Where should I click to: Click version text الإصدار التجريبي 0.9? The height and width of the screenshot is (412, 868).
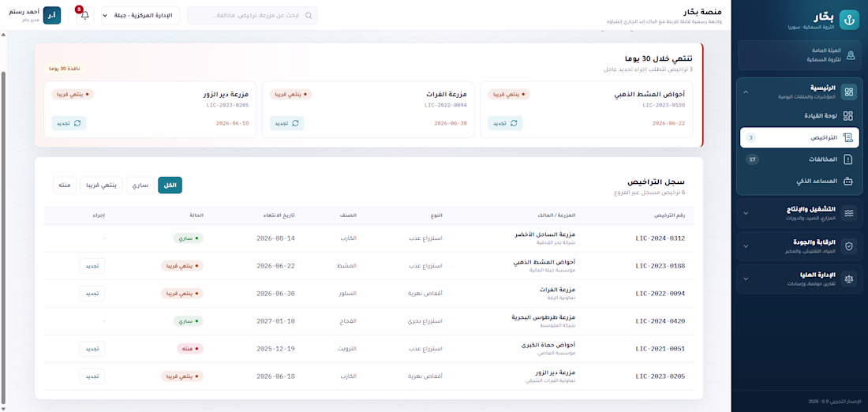[x=834, y=402]
